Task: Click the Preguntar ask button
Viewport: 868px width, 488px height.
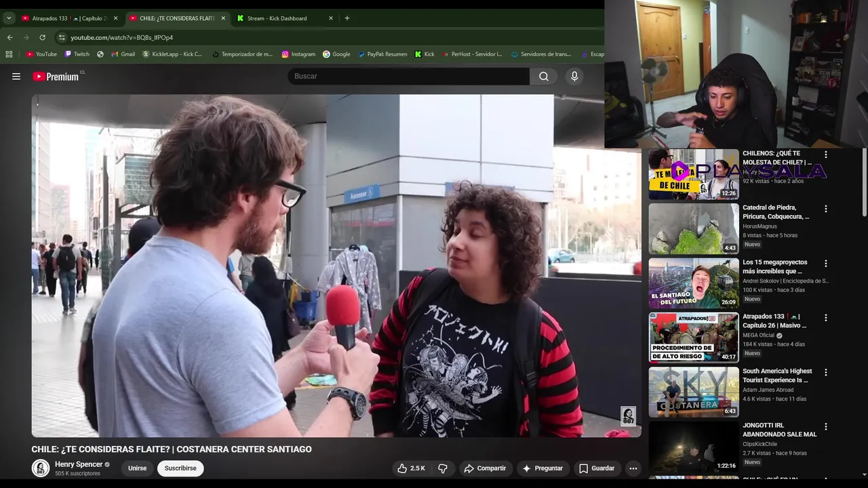Action: click(x=542, y=468)
